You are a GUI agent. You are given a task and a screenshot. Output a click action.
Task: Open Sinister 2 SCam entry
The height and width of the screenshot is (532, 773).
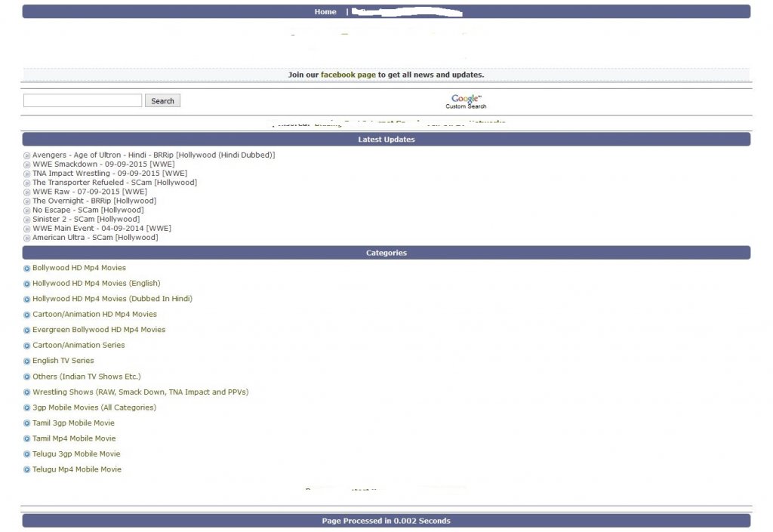pyautogui.click(x=86, y=219)
